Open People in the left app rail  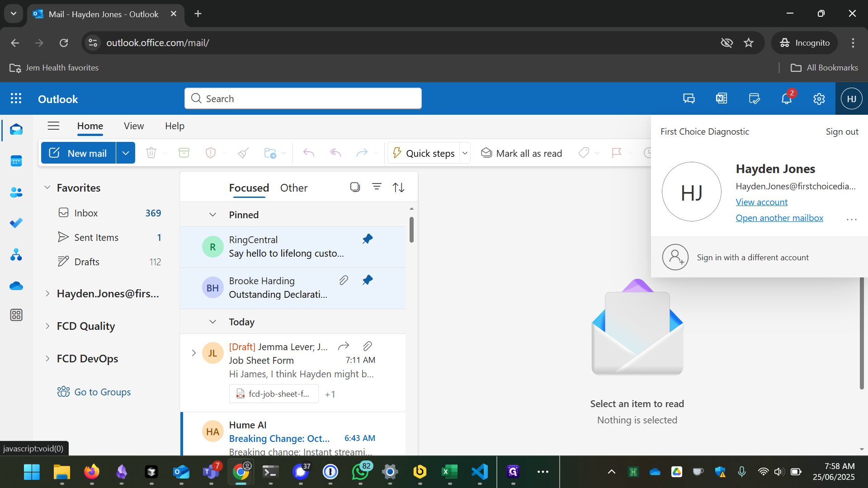(16, 192)
